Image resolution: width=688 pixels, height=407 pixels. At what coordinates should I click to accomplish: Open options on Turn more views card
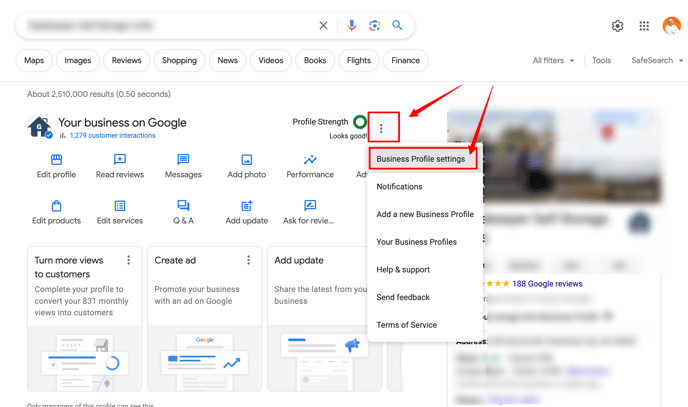pyautogui.click(x=129, y=260)
